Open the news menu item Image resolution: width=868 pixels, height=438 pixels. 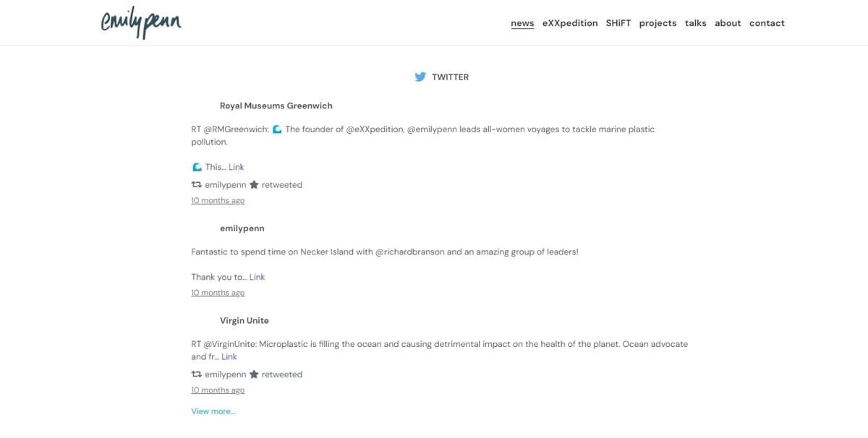click(522, 23)
